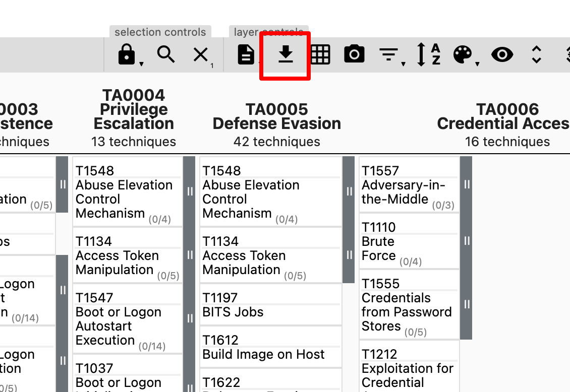Search techniques with the magnifying glass icon
Screen dimensions: 570x392
(x=166, y=54)
